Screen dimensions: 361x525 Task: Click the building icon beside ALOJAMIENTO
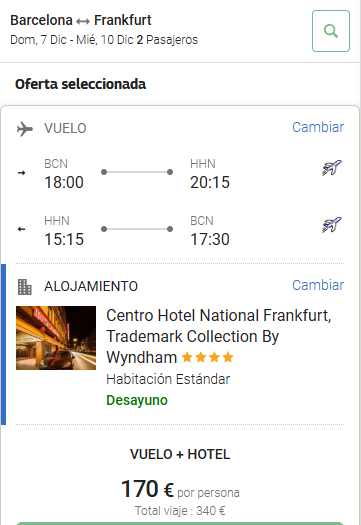point(24,287)
